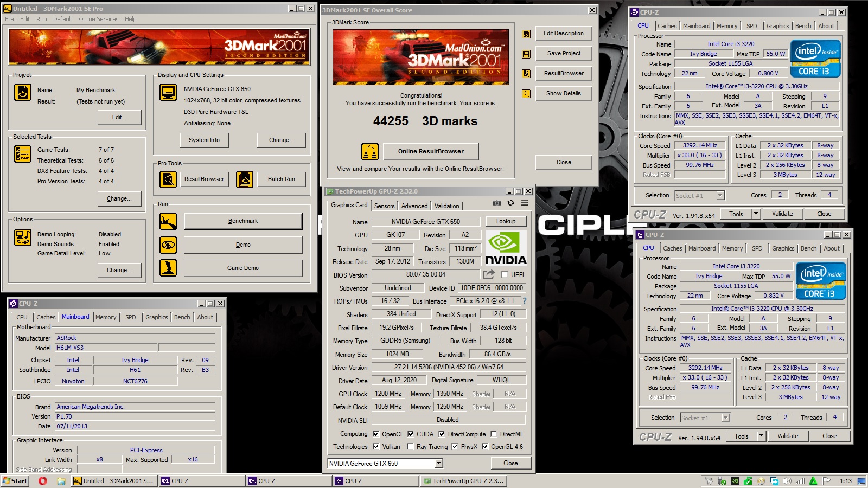Click the floppy disk icon beside Save Project
The width and height of the screenshot is (868, 488).
(x=526, y=54)
